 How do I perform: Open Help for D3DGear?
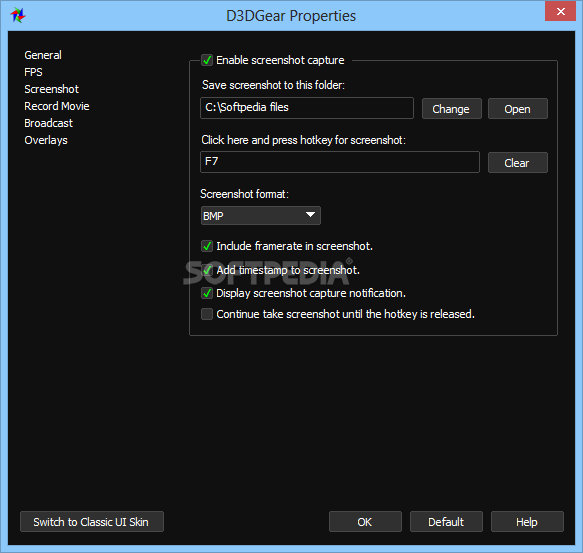tap(527, 522)
